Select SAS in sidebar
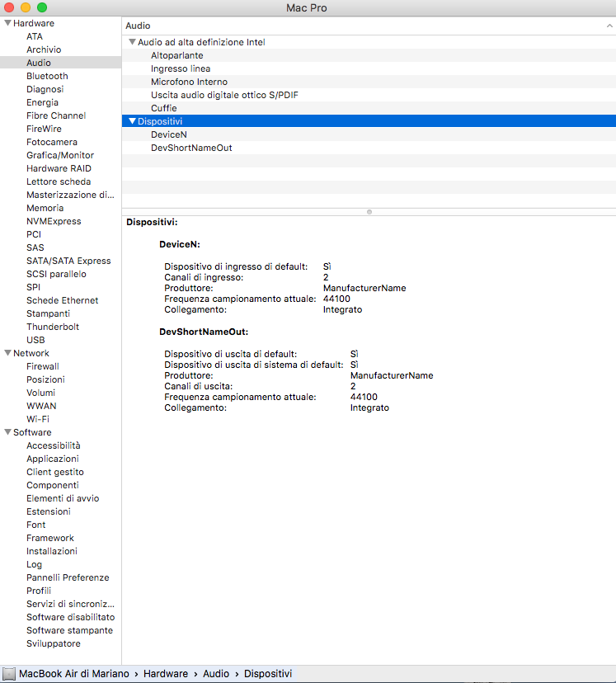 click(x=35, y=247)
